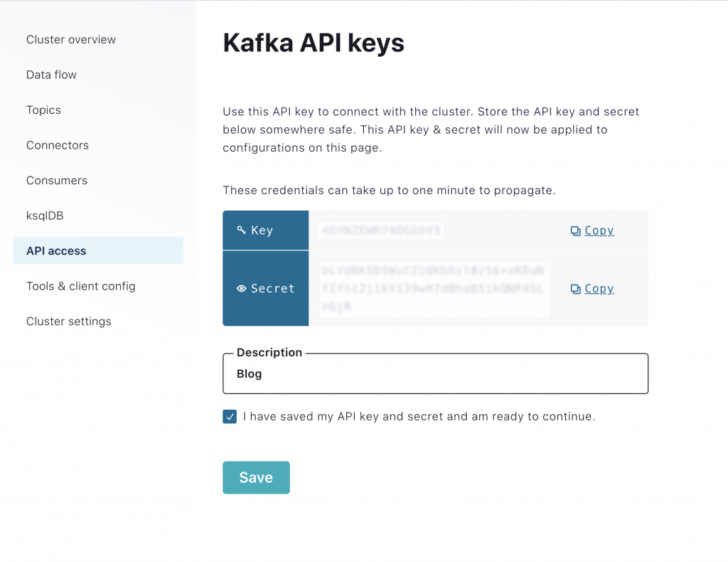View the Consumers section

56,180
